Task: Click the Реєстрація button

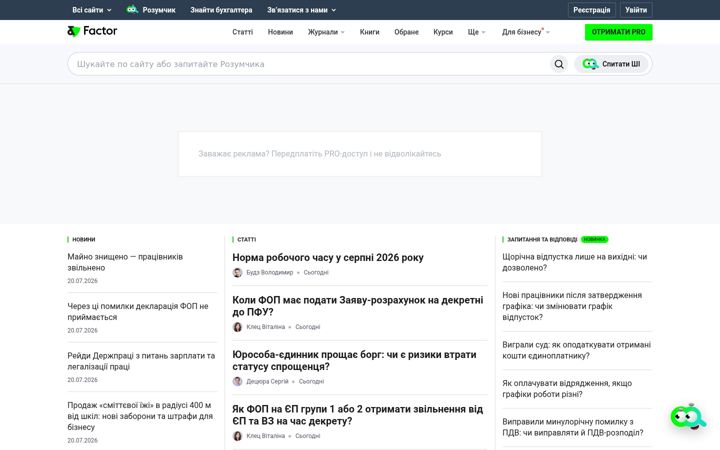Action: (x=591, y=10)
